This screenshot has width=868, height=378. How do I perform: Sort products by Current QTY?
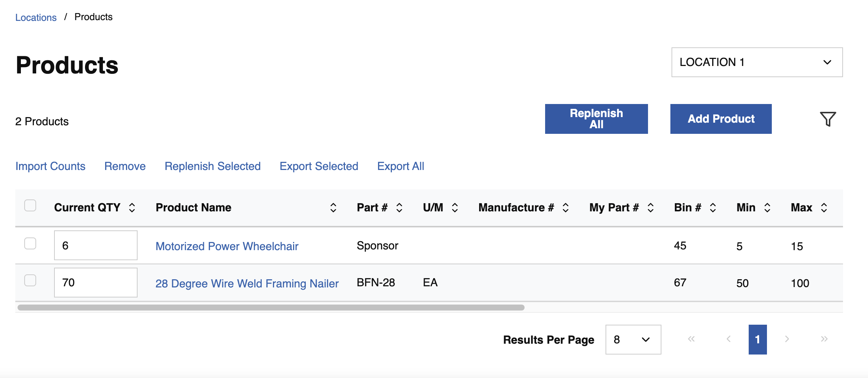[x=132, y=207]
